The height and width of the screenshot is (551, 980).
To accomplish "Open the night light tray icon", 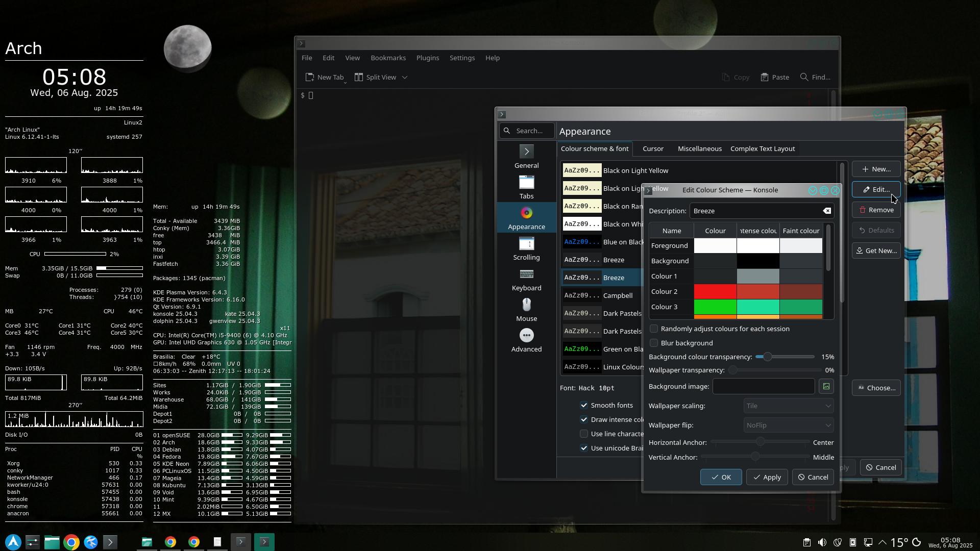I will coord(837,542).
